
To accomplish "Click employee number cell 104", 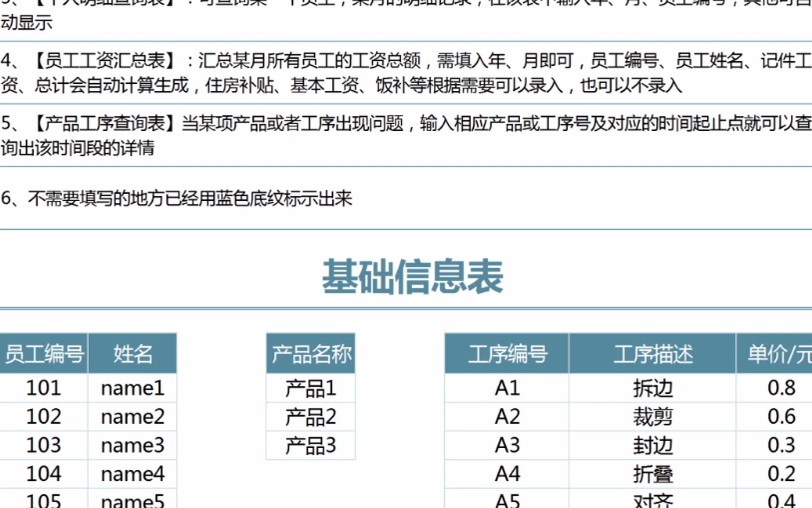I will point(44,474).
